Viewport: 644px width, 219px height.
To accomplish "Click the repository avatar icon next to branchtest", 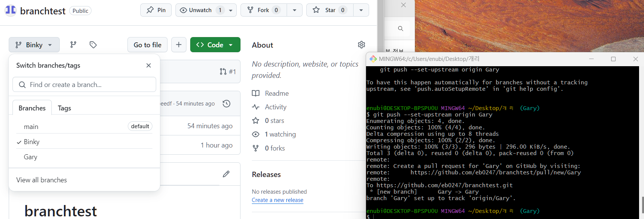I will point(11,10).
